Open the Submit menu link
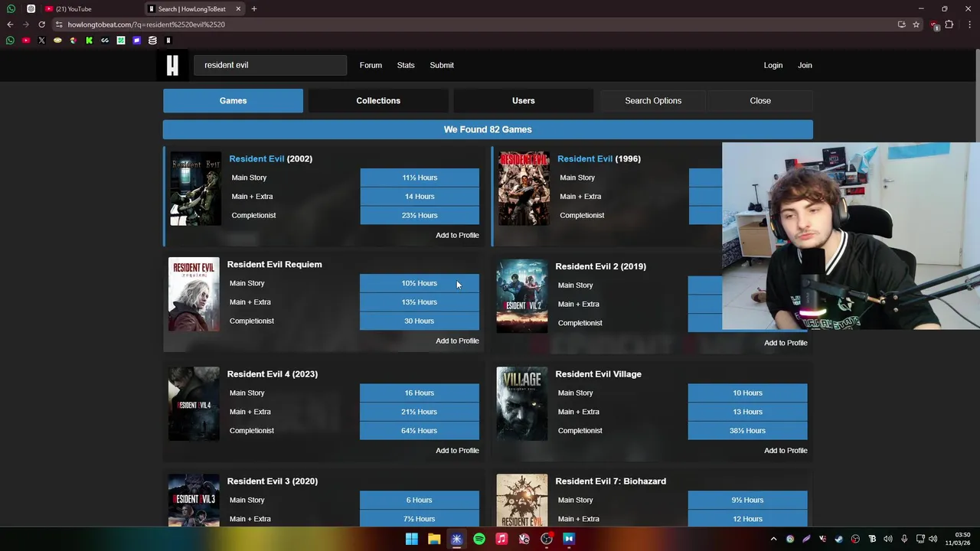 click(442, 65)
